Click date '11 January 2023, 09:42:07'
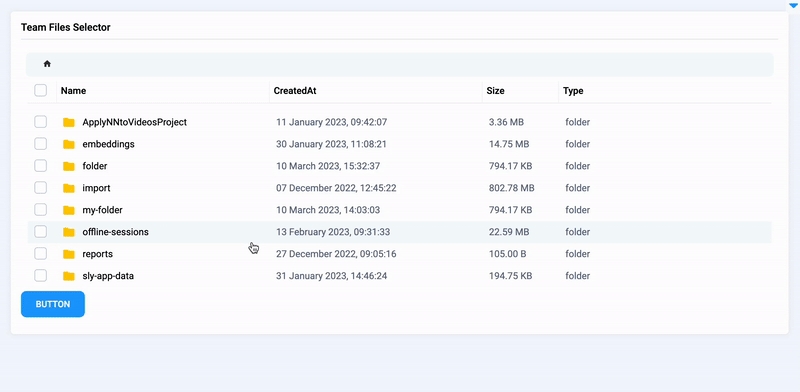800x392 pixels. coord(332,122)
